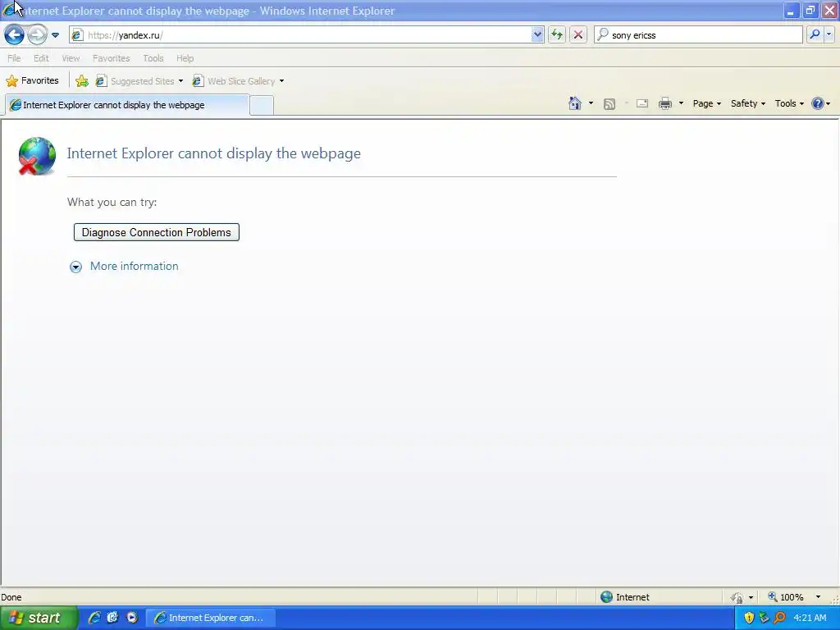Refresh the page with green arrows icon
840x630 pixels.
click(557, 35)
